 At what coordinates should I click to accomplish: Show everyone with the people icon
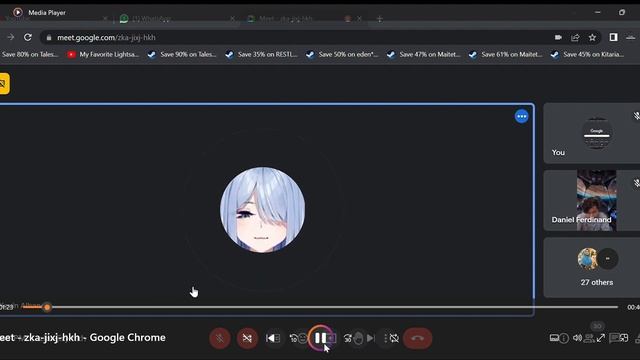589,338
